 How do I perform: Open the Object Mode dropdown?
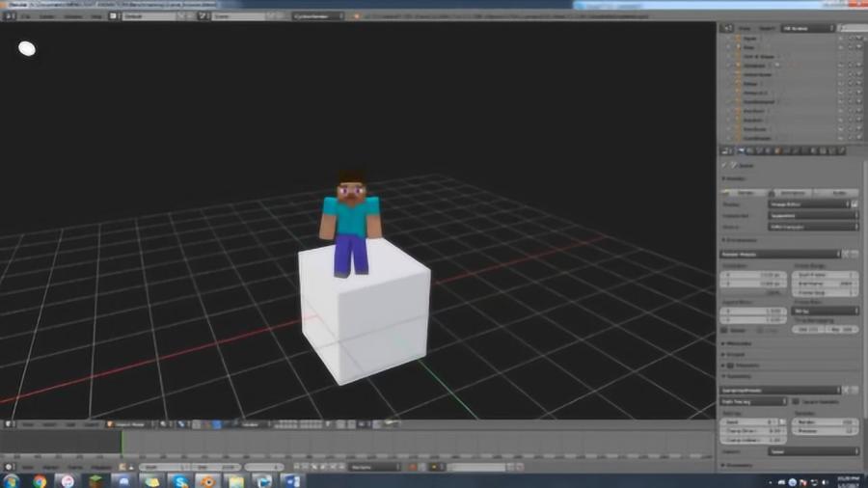(130, 424)
